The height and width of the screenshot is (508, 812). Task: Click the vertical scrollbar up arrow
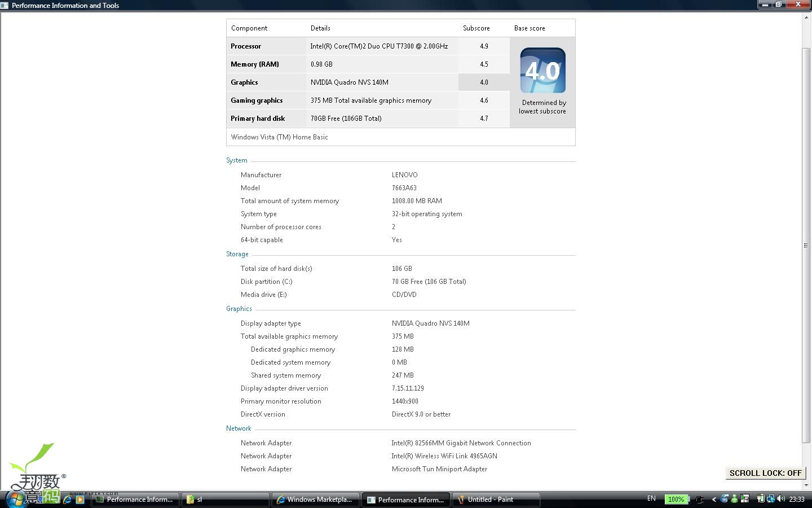[806, 17]
